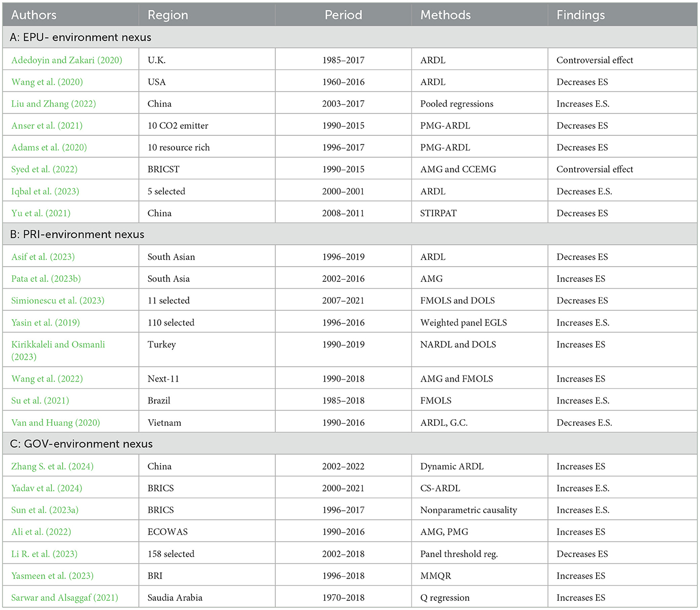Click the Van and Huang (2020) link

click(55, 423)
